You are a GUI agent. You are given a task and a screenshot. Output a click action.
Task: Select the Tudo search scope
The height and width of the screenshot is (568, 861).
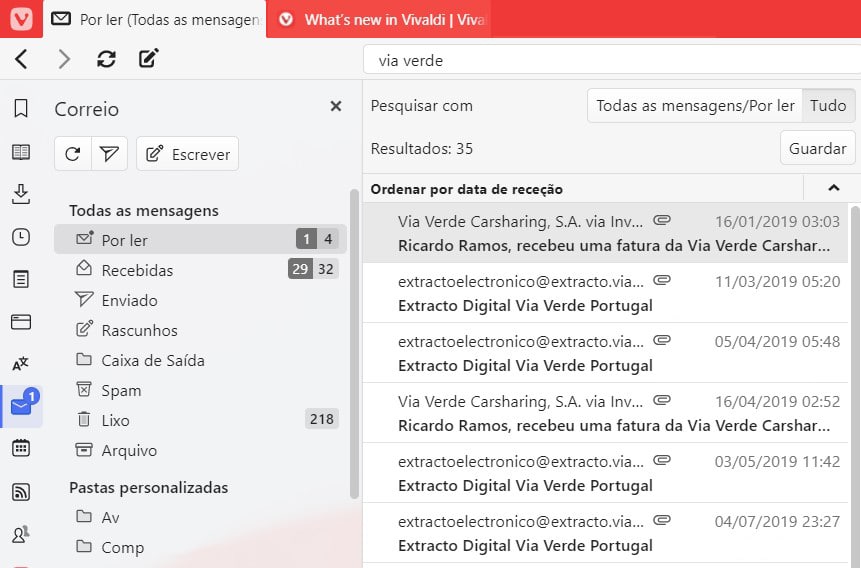[x=828, y=105]
